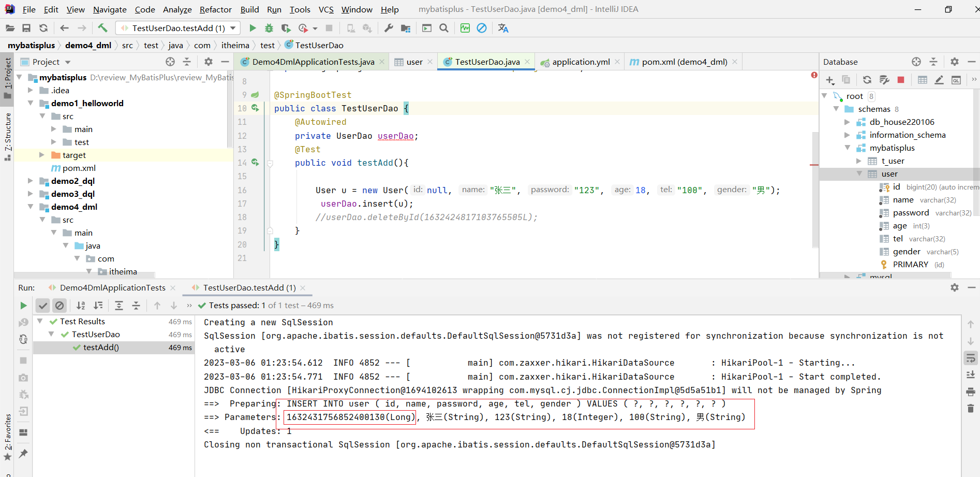Click the Save All toolbar icon
The height and width of the screenshot is (477, 980).
[x=26, y=28]
